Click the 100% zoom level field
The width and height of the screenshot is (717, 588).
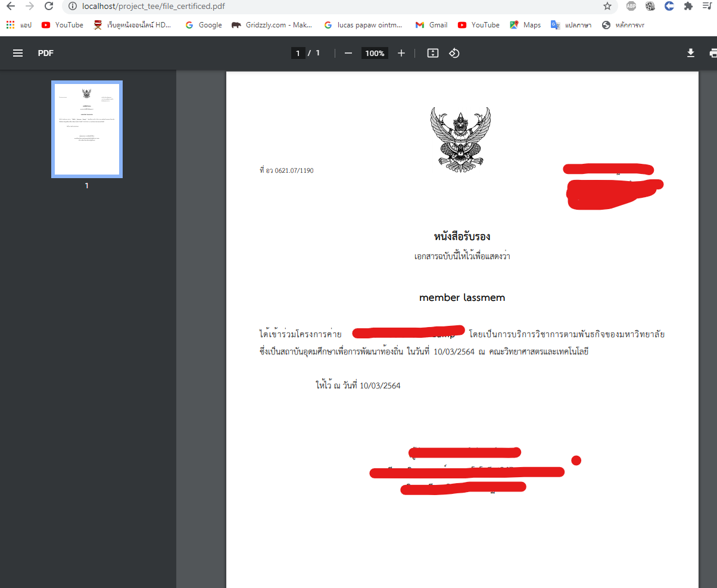tap(375, 53)
